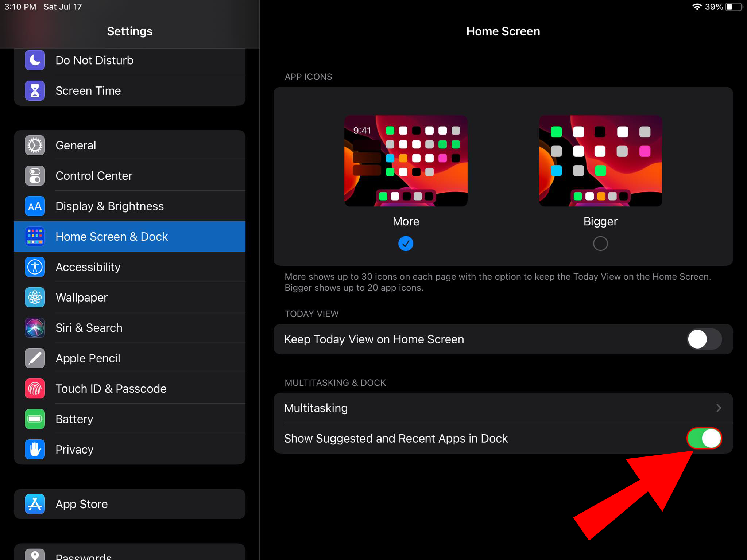Open Screen Time hourglass icon
This screenshot has height=560, width=747.
coord(35,91)
